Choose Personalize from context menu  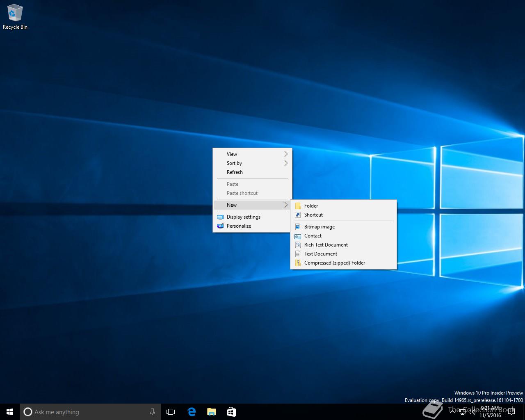pyautogui.click(x=252, y=226)
